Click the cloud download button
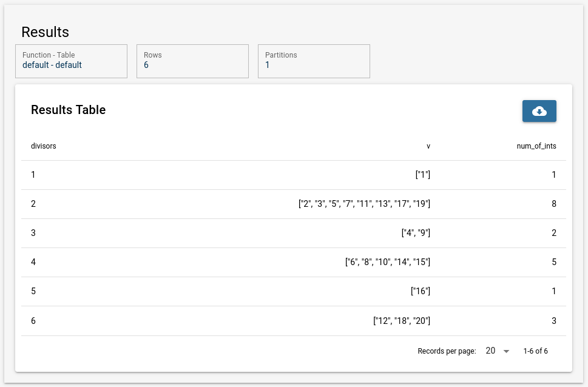The width and height of the screenshot is (588, 387). point(539,111)
